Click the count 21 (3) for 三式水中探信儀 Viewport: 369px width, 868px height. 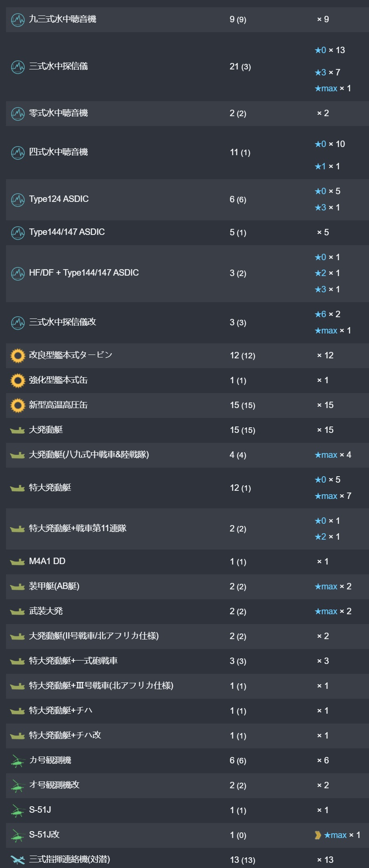(240, 67)
